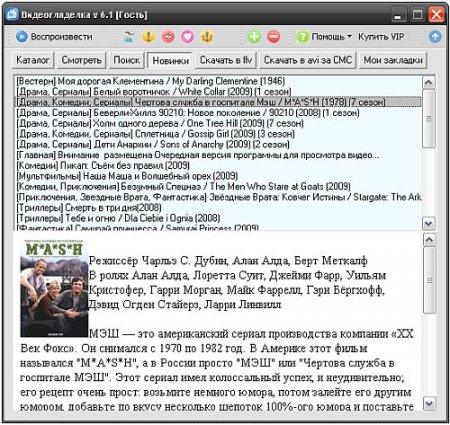Click the Купить VIP link
Screen dimensions: 450x425
tap(381, 36)
